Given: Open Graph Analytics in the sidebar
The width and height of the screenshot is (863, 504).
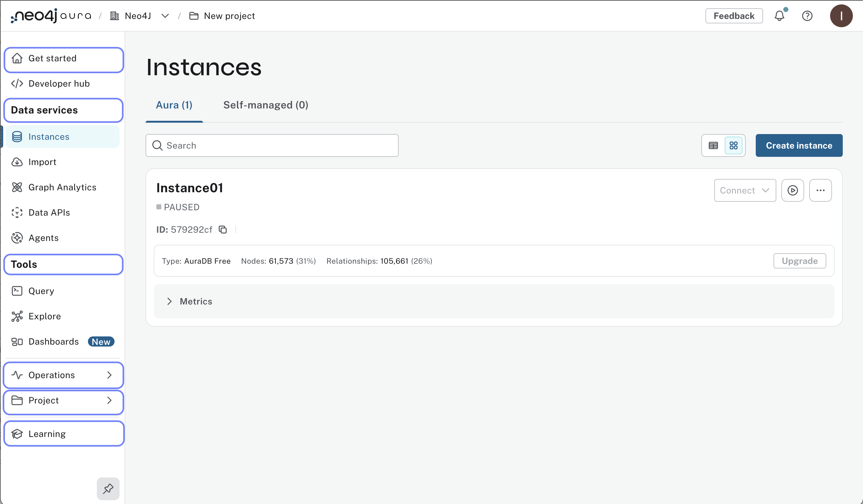Looking at the screenshot, I should point(62,187).
